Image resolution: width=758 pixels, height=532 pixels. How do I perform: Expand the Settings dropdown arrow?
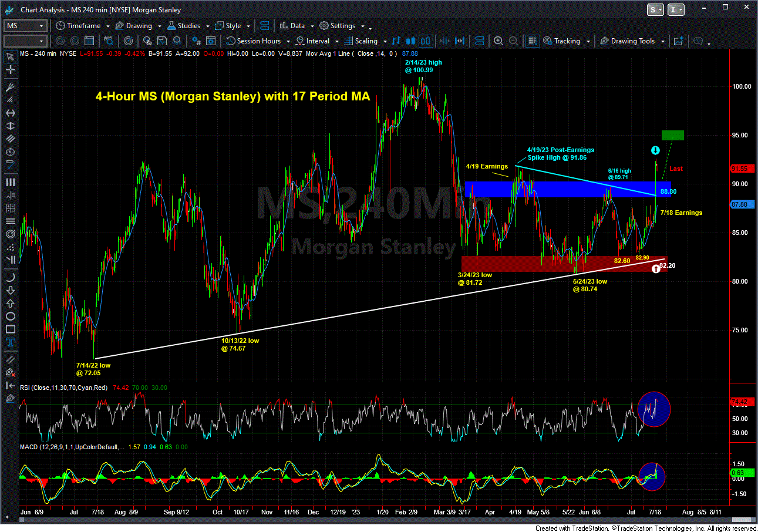point(362,26)
